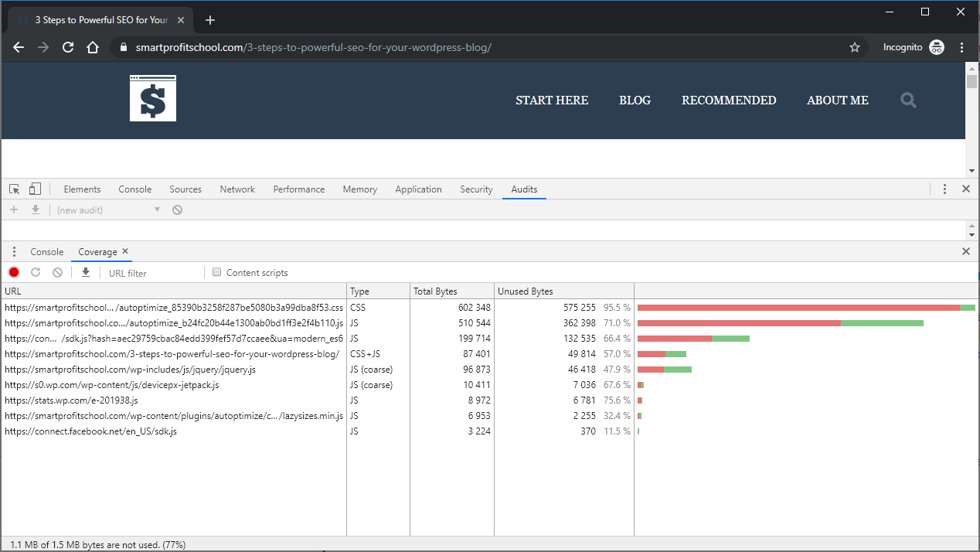Clear all coverage results icon

coord(57,272)
